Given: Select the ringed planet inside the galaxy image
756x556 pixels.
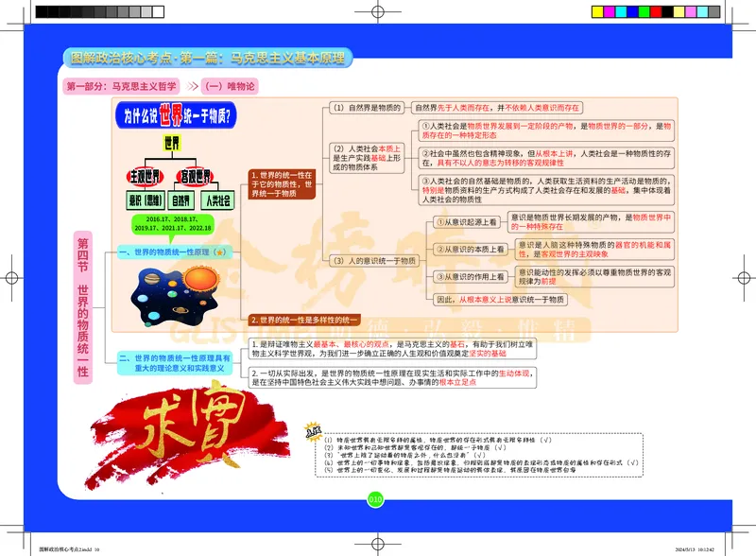Looking at the screenshot, I should [180, 311].
